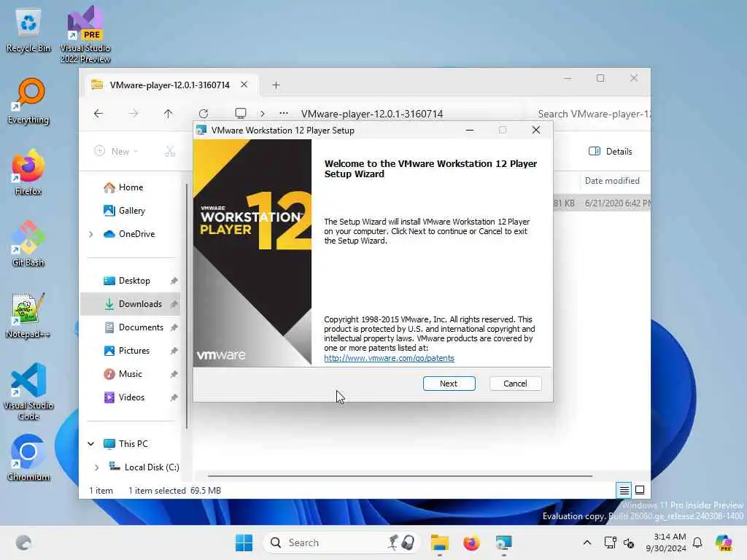Go up one folder level in Explorer

169,113
